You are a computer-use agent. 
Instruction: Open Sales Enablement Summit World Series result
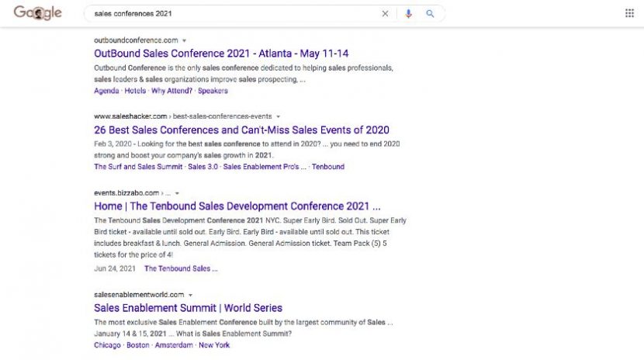click(188, 308)
